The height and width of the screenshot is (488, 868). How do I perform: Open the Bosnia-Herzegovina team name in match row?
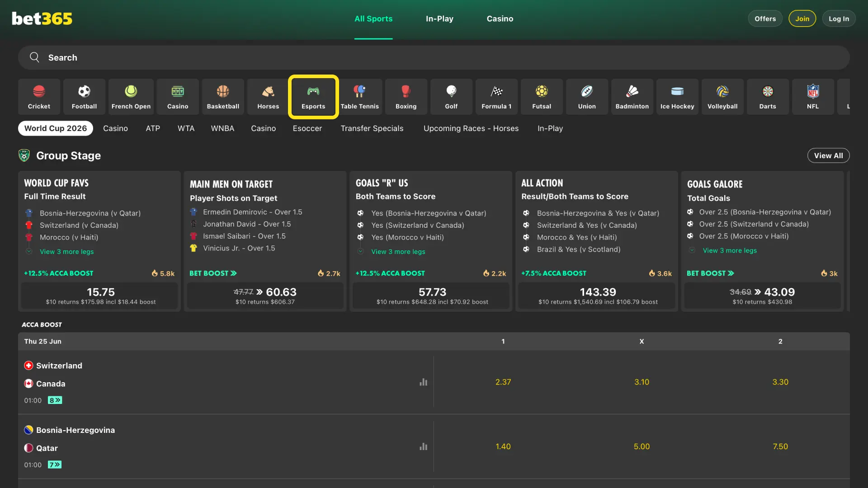[75, 430]
